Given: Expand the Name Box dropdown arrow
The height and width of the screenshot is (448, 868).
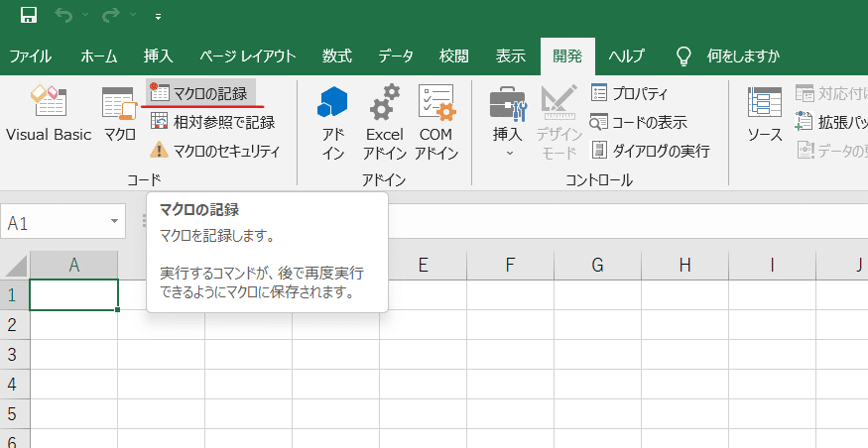Looking at the screenshot, I should point(115,222).
